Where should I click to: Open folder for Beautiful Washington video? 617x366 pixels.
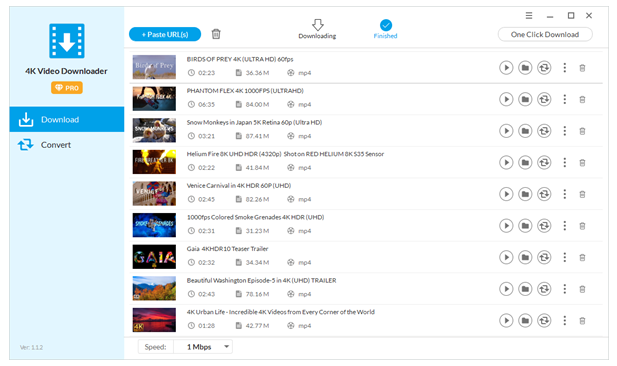[525, 289]
